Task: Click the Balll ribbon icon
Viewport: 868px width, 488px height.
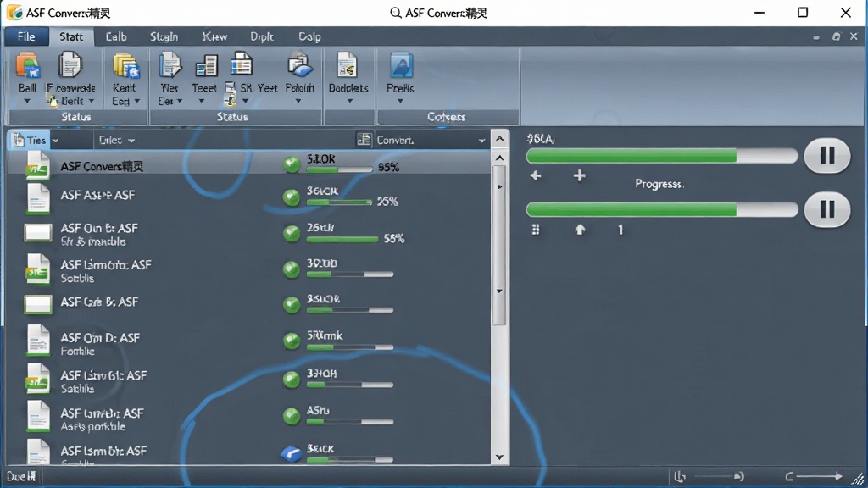Action: click(28, 65)
